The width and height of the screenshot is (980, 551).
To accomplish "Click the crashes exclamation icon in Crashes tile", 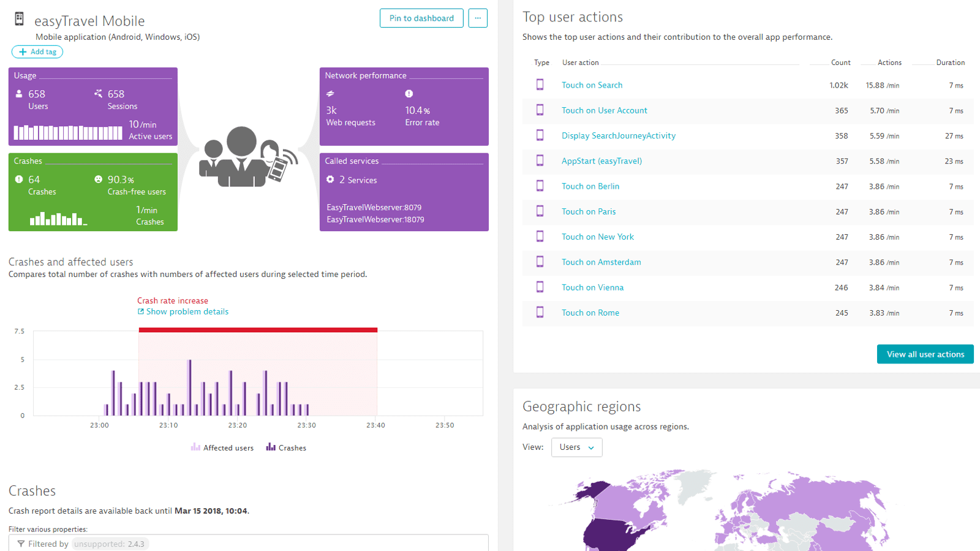I will (x=19, y=180).
